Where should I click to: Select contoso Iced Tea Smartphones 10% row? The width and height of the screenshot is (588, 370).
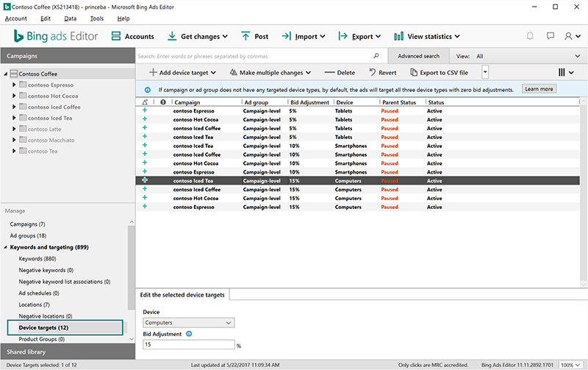coord(358,146)
